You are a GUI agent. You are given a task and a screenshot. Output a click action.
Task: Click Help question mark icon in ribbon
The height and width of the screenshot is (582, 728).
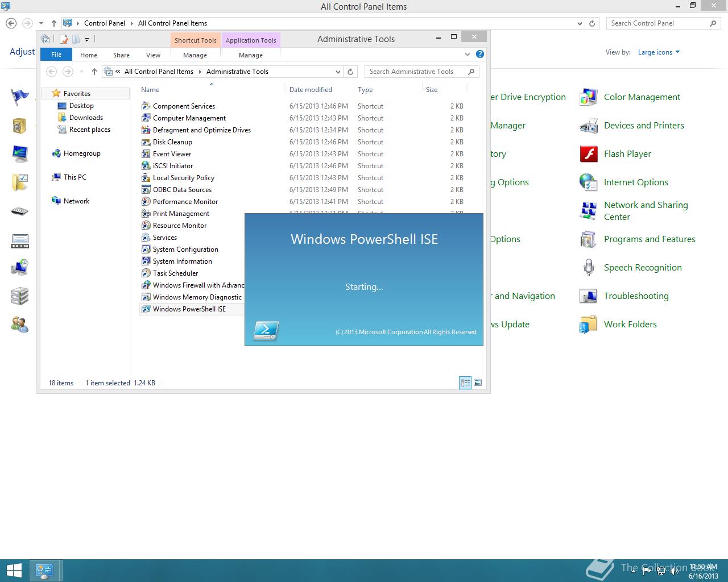point(480,55)
